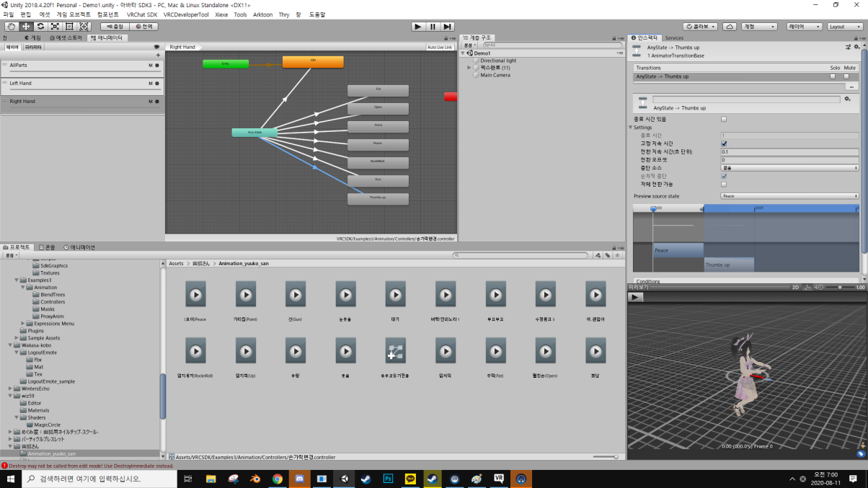The image size is (868, 488).
Task: Click the Animator controller asset thumbnail
Action: [395, 351]
